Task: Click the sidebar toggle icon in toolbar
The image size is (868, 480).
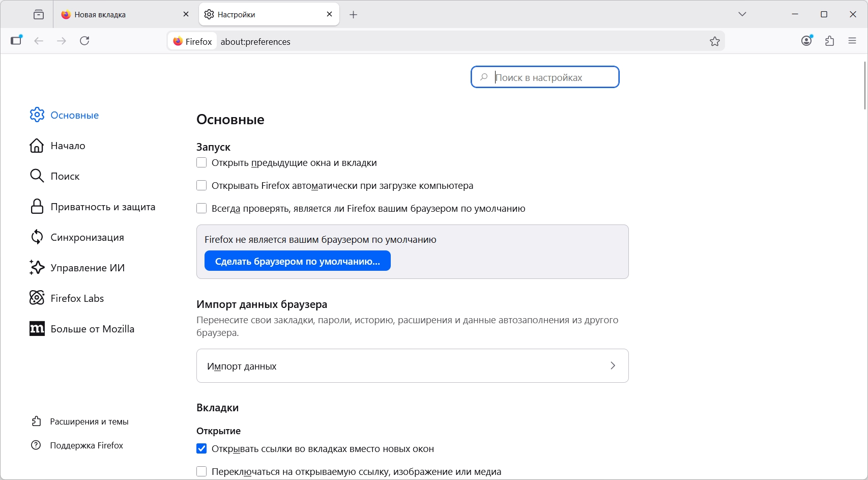Action: 16,41
